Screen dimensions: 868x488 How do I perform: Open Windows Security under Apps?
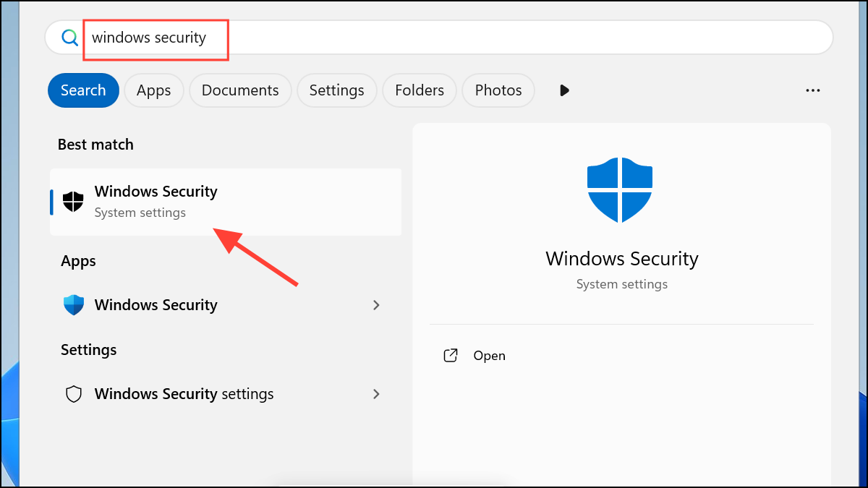pos(226,305)
